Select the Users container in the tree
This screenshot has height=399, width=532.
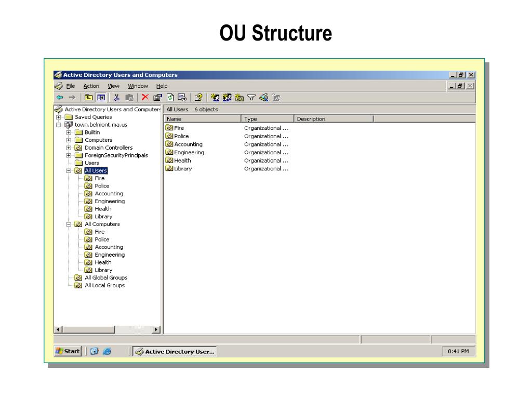(92, 163)
